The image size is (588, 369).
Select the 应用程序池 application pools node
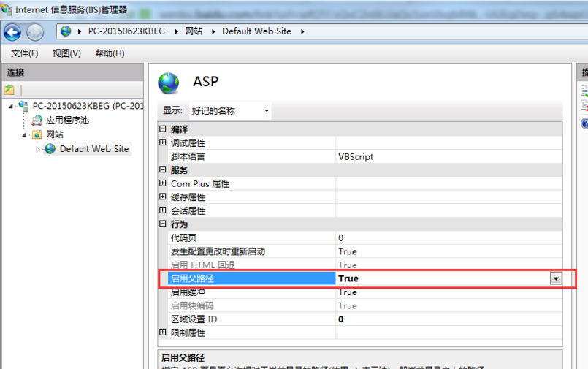point(66,121)
